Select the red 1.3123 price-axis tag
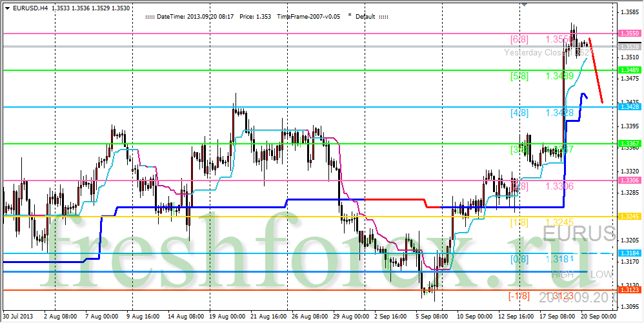 tap(629, 290)
